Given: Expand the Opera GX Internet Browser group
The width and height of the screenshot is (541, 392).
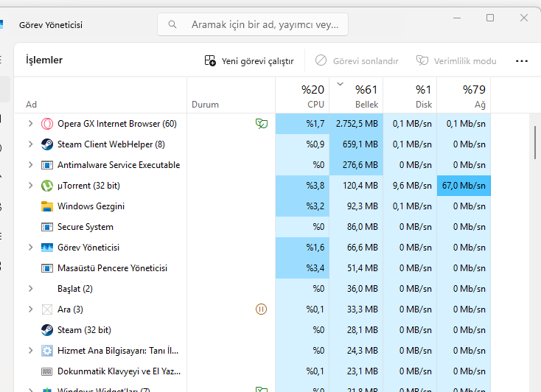Looking at the screenshot, I should click(x=30, y=124).
